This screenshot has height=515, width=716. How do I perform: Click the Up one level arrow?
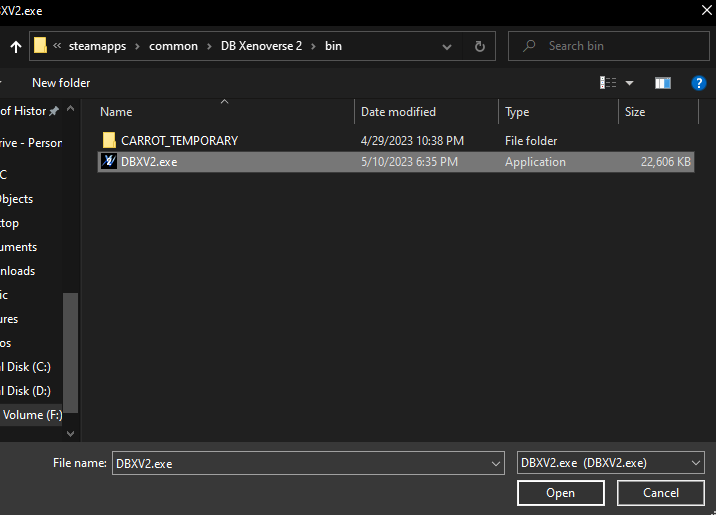pyautogui.click(x=15, y=46)
